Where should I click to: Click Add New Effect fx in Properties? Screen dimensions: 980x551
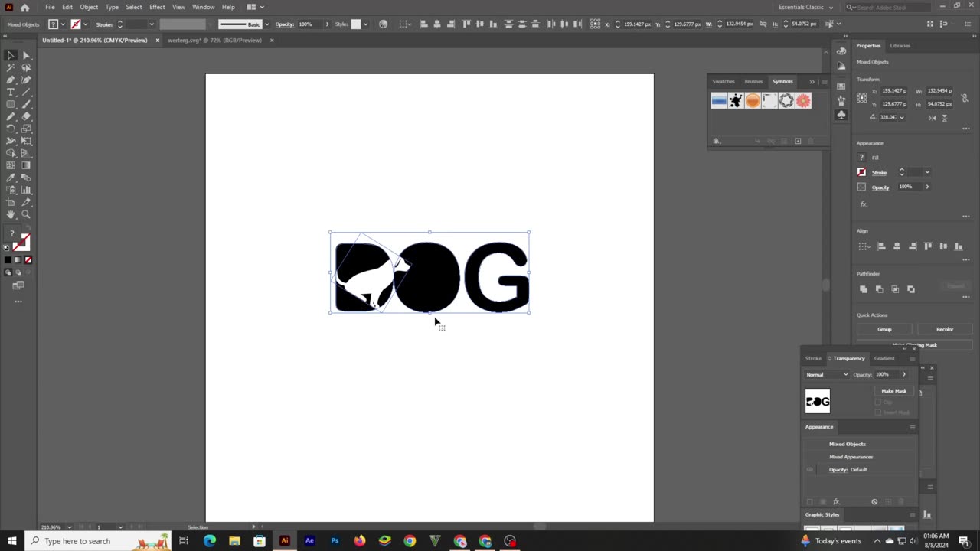pos(864,204)
